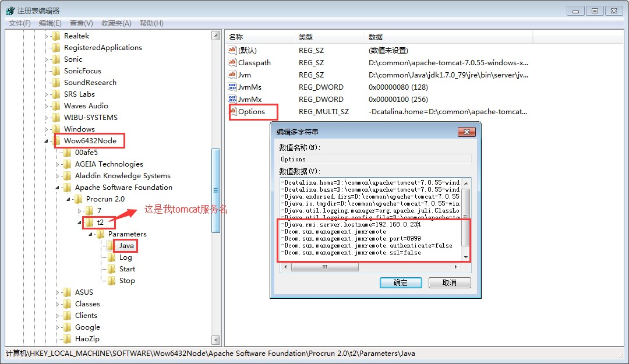Screen dimensions: 629x364
Task: Select the WIBU-SYSTEMS key
Action: (x=91, y=117)
